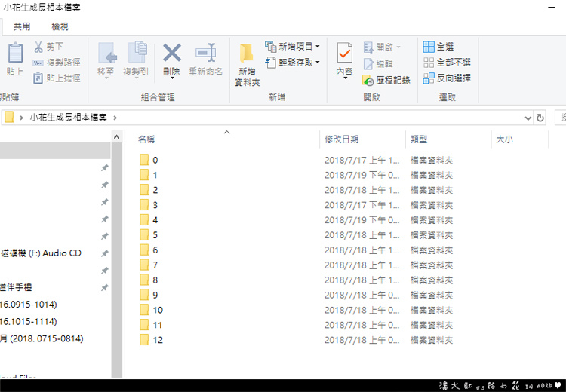Screen dimensions: 566x392
Task: Click sidebar item 16.1015-1114
Action: [28, 322]
